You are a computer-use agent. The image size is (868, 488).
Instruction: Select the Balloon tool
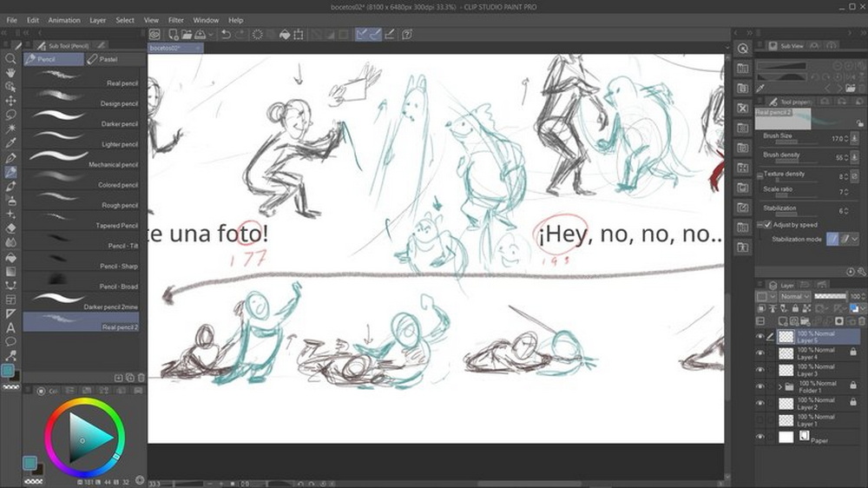[x=10, y=342]
